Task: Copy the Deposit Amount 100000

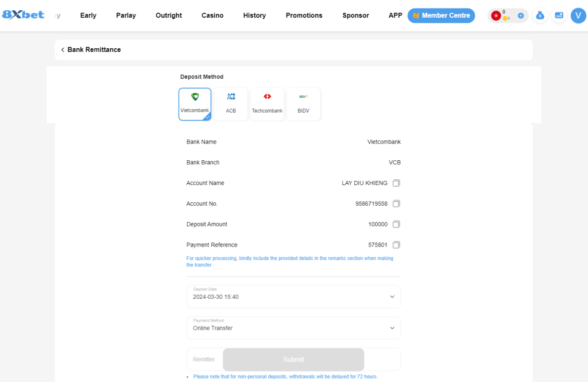Action: [396, 225]
